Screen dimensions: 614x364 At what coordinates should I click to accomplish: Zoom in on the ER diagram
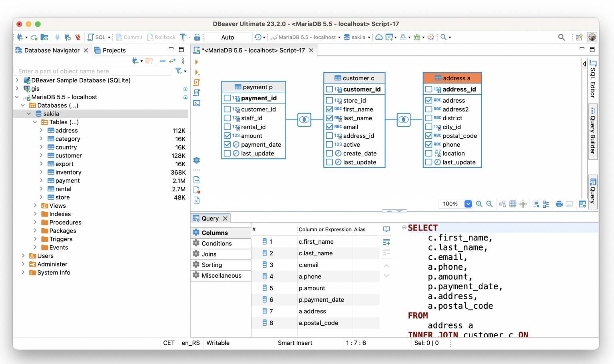[x=479, y=204]
